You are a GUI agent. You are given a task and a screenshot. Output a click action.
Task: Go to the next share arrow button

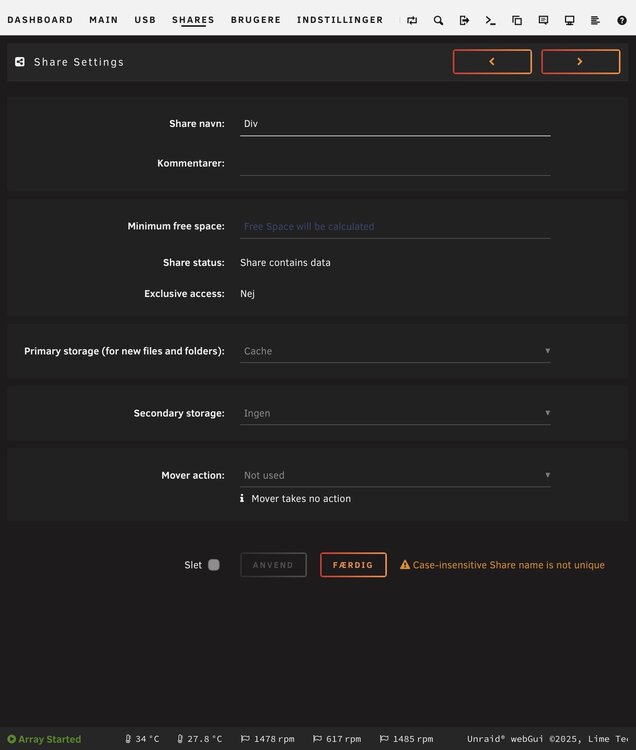click(581, 62)
